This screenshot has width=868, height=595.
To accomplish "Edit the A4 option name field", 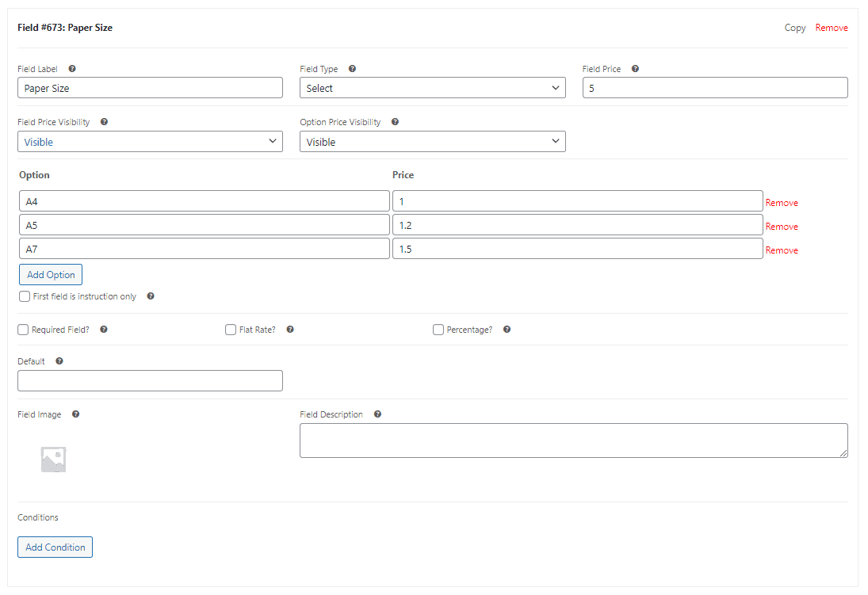I will coord(205,201).
